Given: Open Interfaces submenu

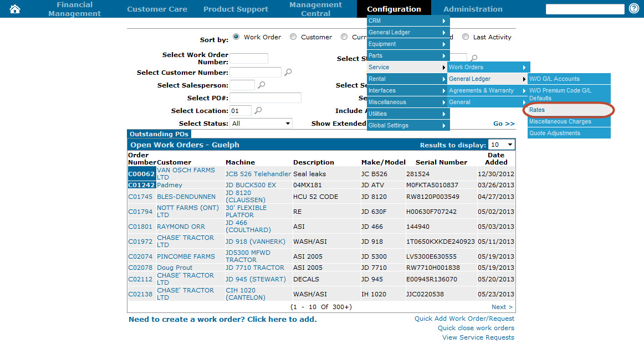Looking at the screenshot, I should point(407,90).
